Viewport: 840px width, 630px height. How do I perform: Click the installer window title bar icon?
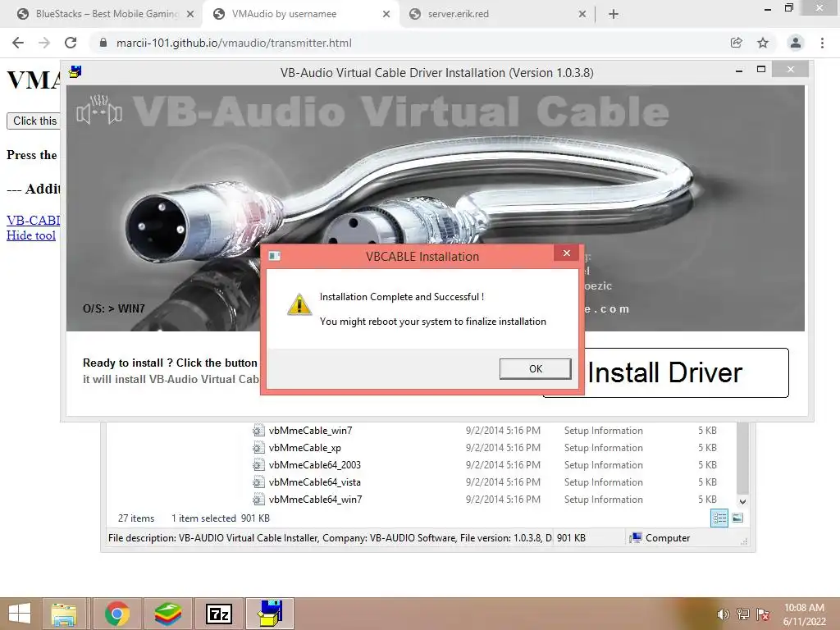75,72
